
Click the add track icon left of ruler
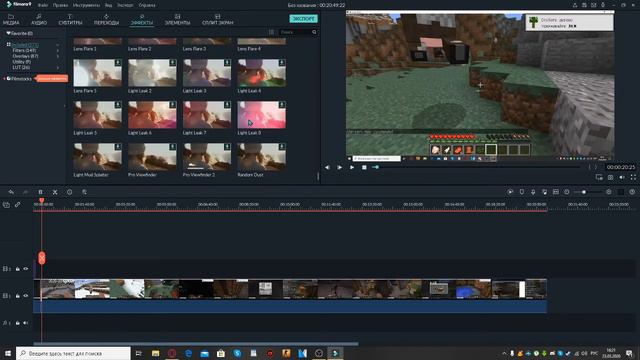click(6, 205)
